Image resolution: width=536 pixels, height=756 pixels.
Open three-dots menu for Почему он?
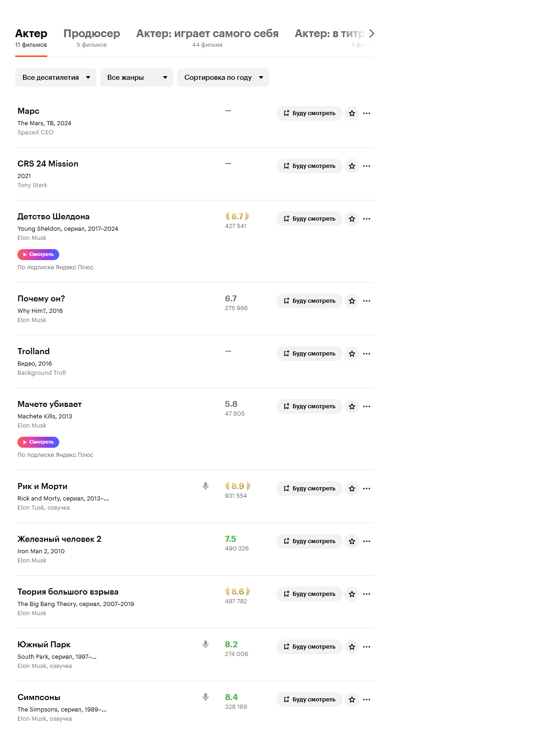pos(367,301)
